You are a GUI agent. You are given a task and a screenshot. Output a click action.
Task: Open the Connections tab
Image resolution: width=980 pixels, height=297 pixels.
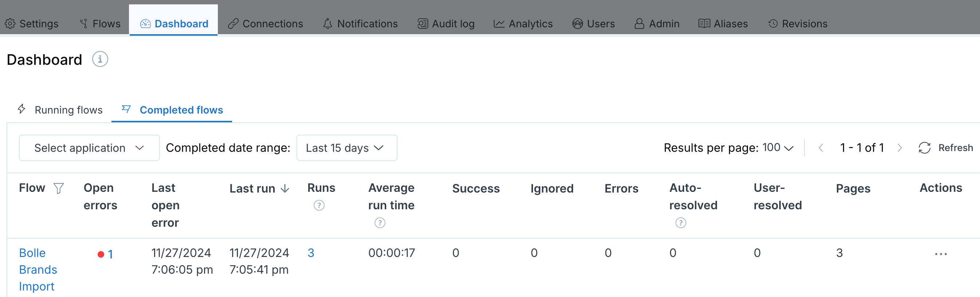pos(265,24)
